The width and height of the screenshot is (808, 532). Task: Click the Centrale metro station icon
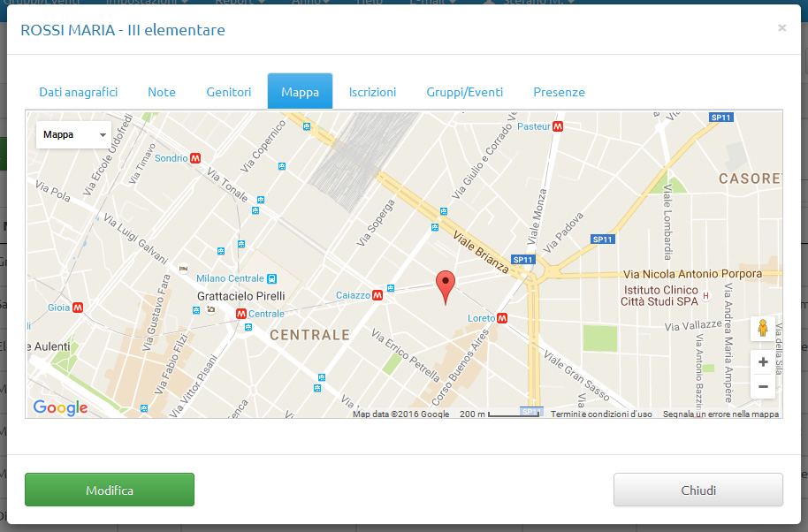[241, 314]
